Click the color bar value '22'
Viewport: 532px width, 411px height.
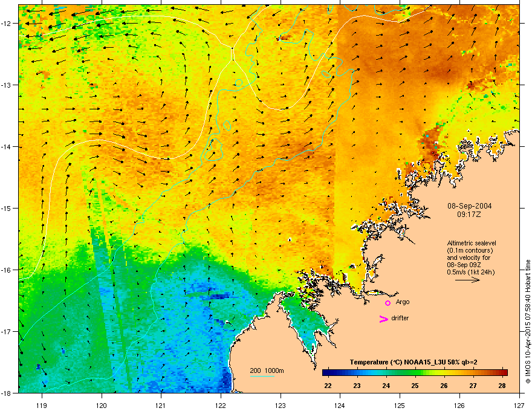pyautogui.click(x=328, y=386)
